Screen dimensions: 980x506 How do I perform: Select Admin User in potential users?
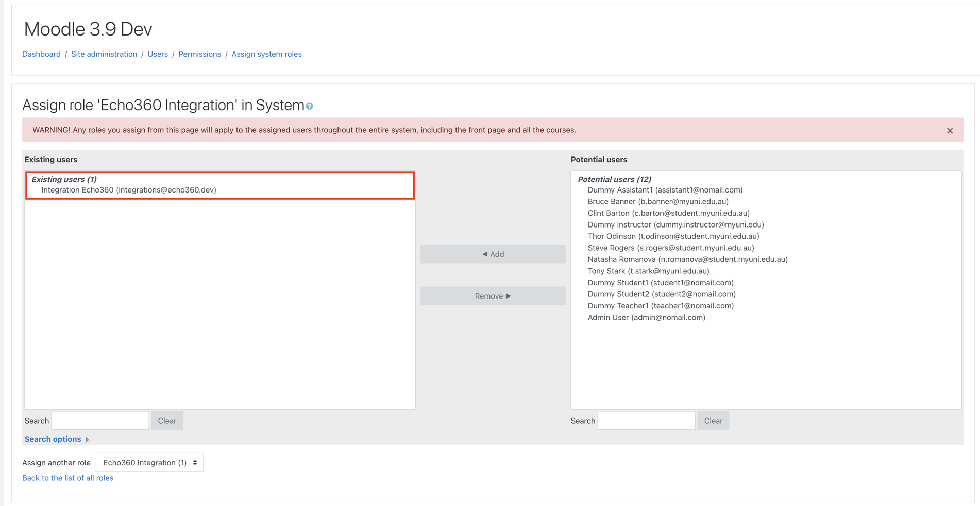(646, 317)
